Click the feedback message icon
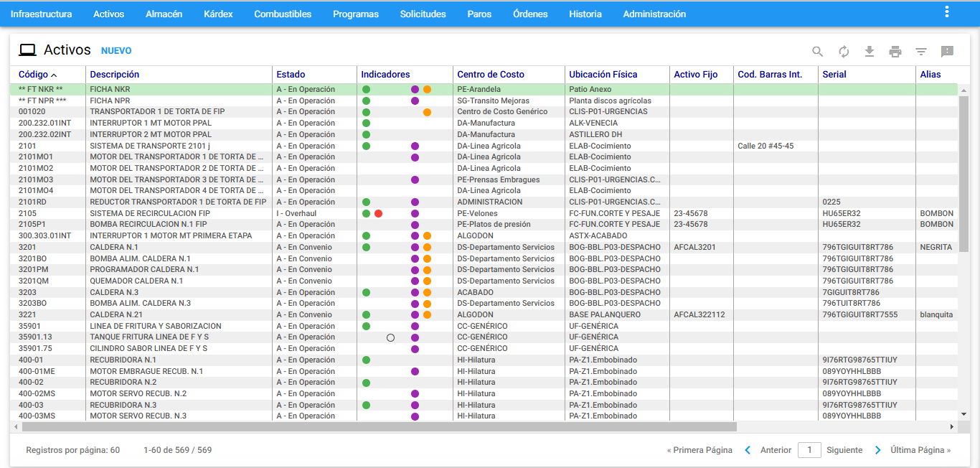The image size is (980, 468). click(947, 51)
